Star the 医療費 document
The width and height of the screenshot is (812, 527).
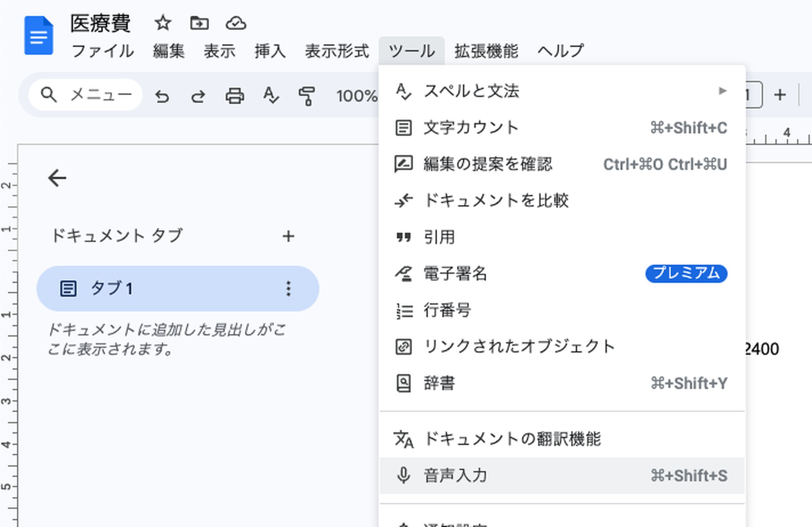point(163,23)
